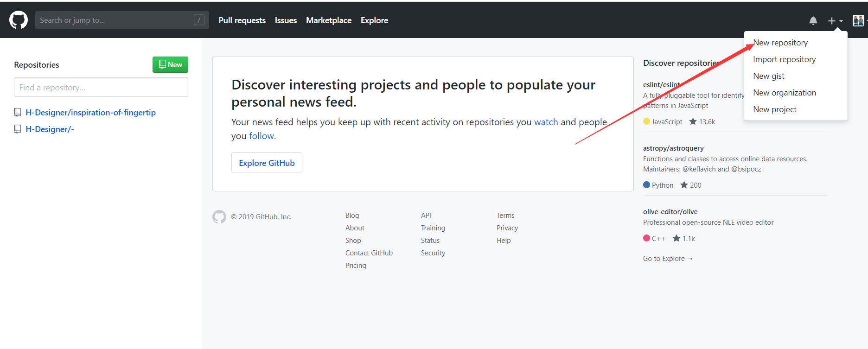Screen dimensions: 868x349
Task: Go to Explore in the header
Action: point(375,20)
